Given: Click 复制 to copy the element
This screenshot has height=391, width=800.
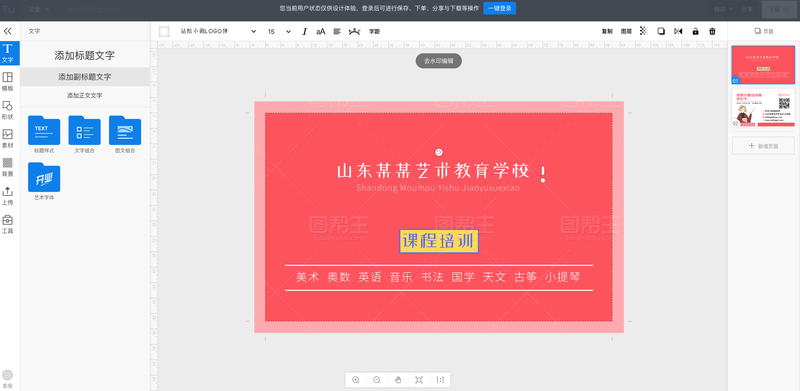Looking at the screenshot, I should point(607,31).
